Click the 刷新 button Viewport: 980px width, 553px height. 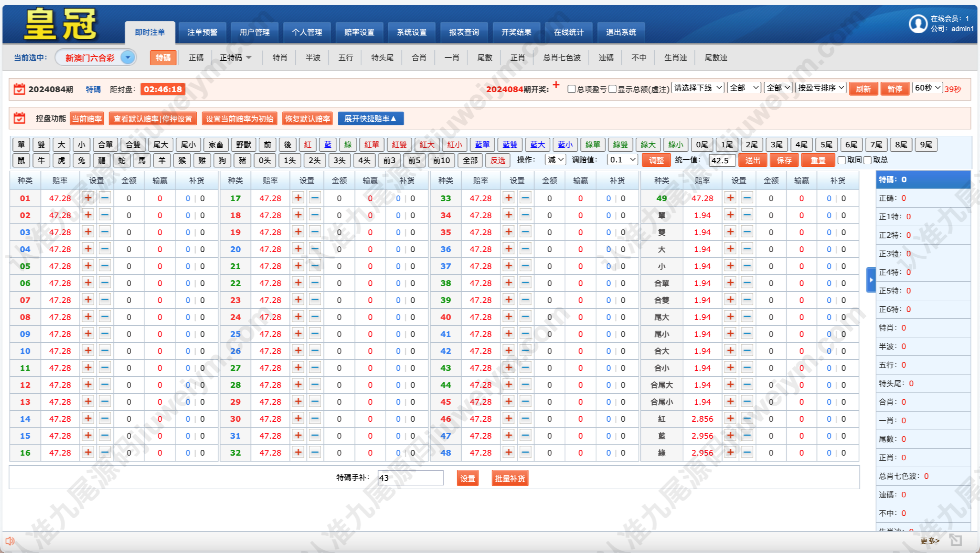click(x=863, y=89)
